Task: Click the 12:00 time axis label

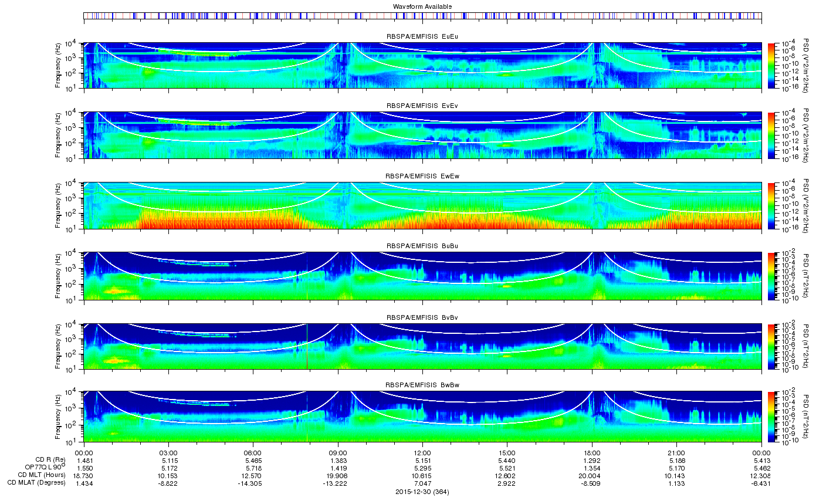Action: tap(422, 454)
